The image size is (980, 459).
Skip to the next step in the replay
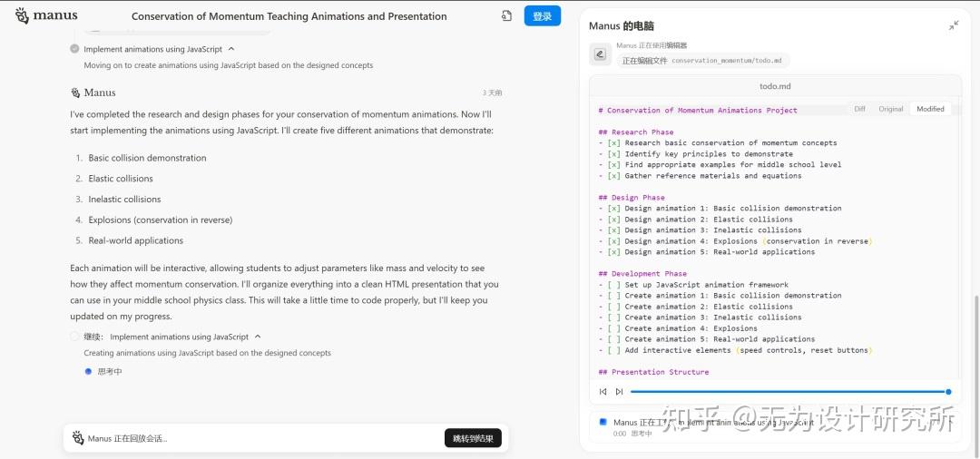coord(619,392)
